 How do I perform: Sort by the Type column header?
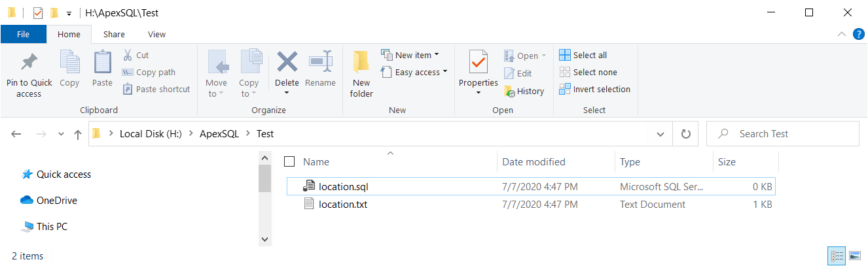pos(630,161)
